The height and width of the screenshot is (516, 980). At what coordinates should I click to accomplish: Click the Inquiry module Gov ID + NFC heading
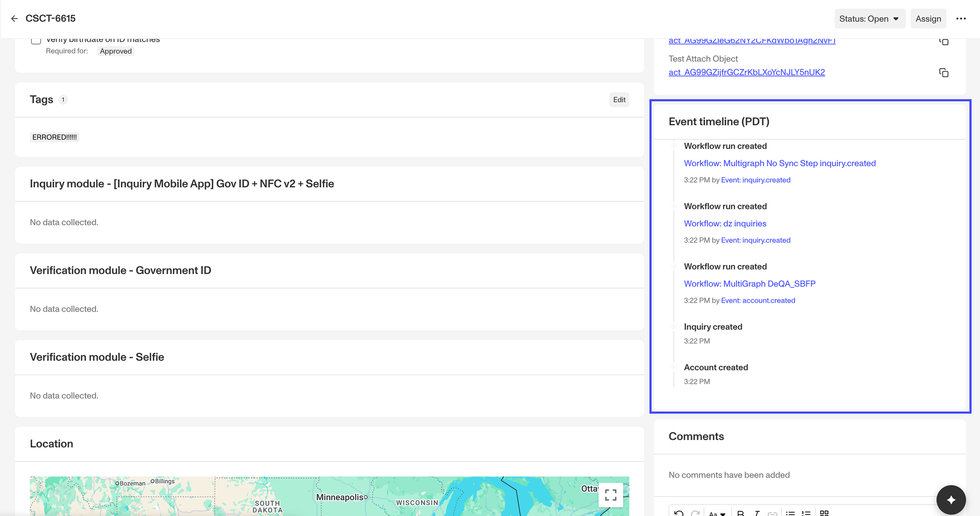pos(182,184)
